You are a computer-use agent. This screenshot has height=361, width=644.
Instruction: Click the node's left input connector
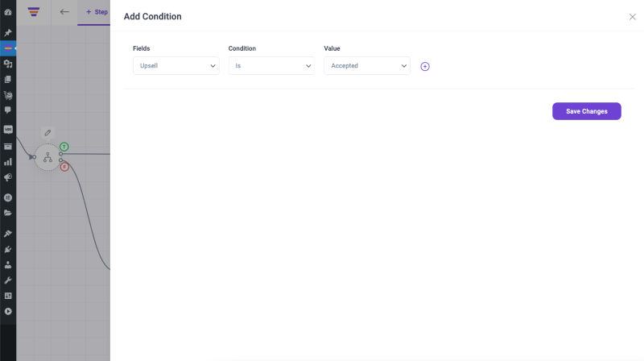34,157
